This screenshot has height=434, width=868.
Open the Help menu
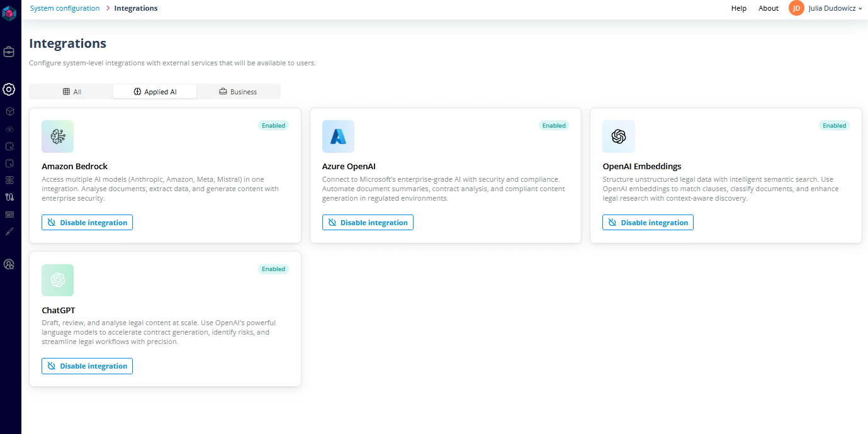(x=739, y=8)
